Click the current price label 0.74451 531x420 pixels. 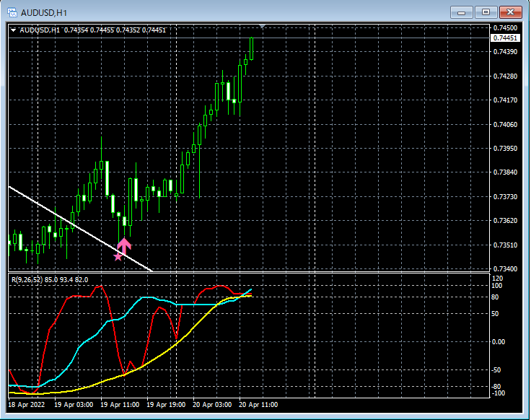(x=505, y=38)
